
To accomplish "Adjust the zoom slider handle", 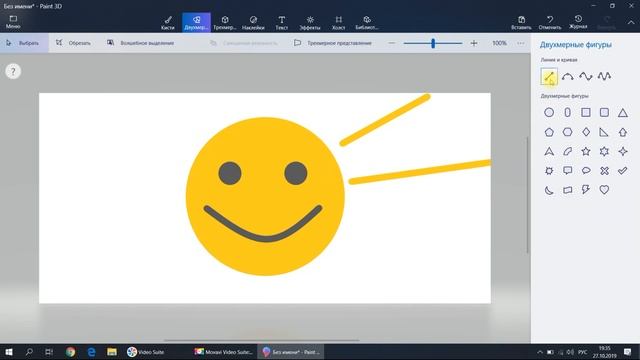I will click(433, 43).
